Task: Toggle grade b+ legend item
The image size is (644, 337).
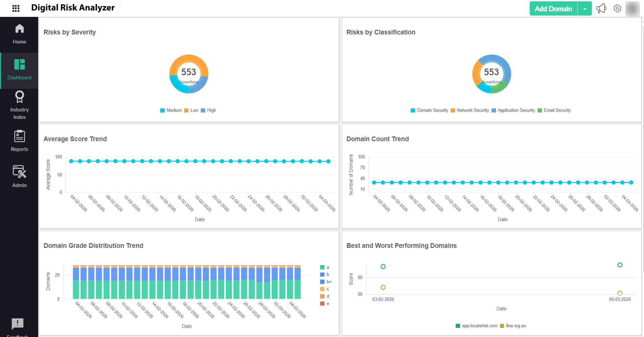Action: click(326, 282)
